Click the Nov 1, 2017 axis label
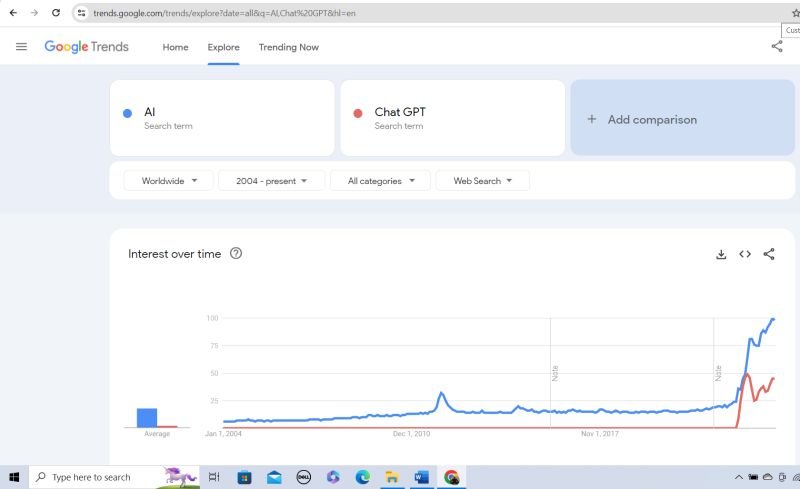 coord(599,433)
